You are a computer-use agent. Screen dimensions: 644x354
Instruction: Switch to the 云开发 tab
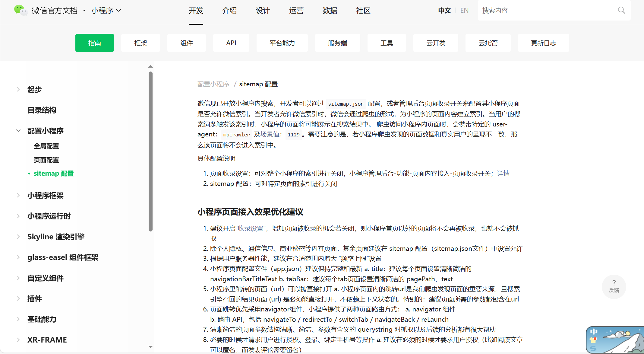coord(436,43)
